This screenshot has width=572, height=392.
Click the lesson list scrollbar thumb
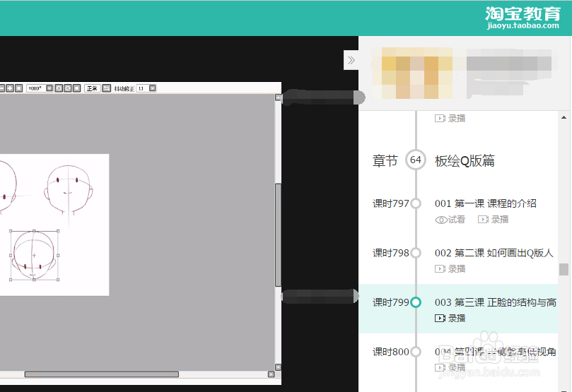tap(564, 269)
